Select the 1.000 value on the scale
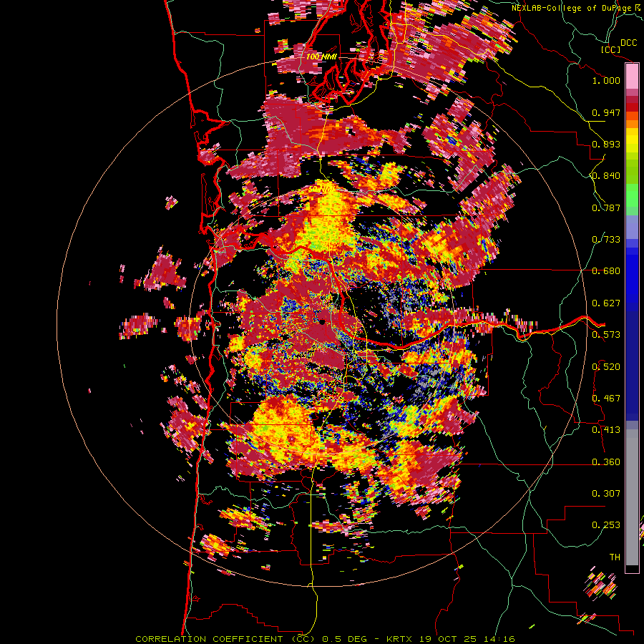The width and height of the screenshot is (644, 644). pos(606,80)
